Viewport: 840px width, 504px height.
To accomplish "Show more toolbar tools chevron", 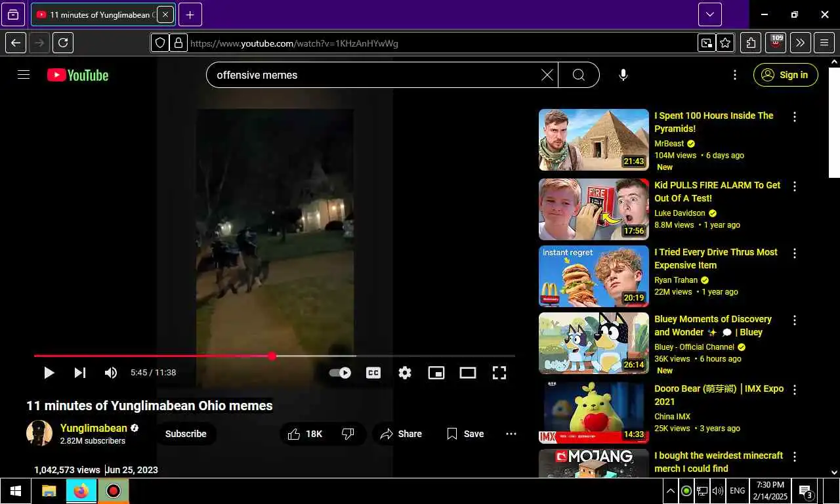I will coord(800,43).
